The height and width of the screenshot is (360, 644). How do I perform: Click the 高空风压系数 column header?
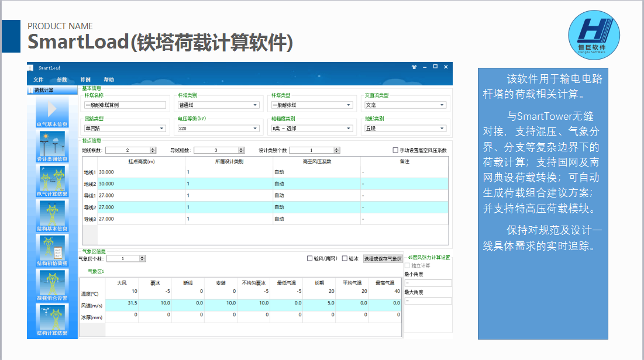pyautogui.click(x=317, y=162)
